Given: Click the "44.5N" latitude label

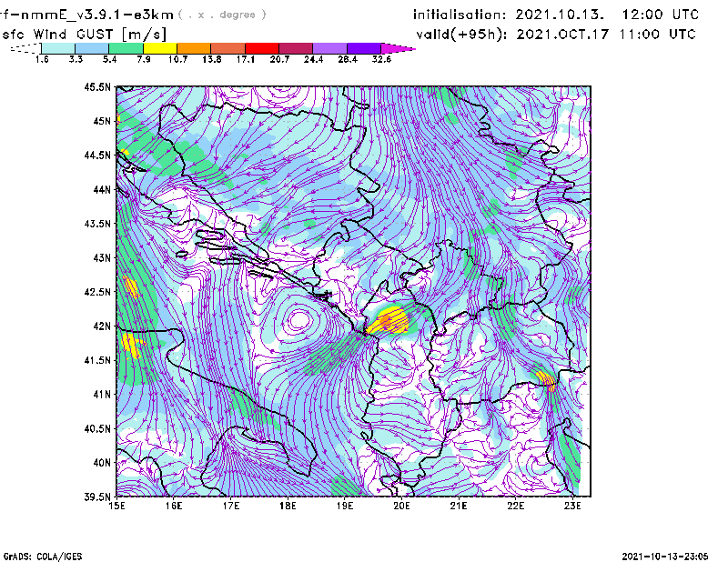Looking at the screenshot, I should point(97,155).
